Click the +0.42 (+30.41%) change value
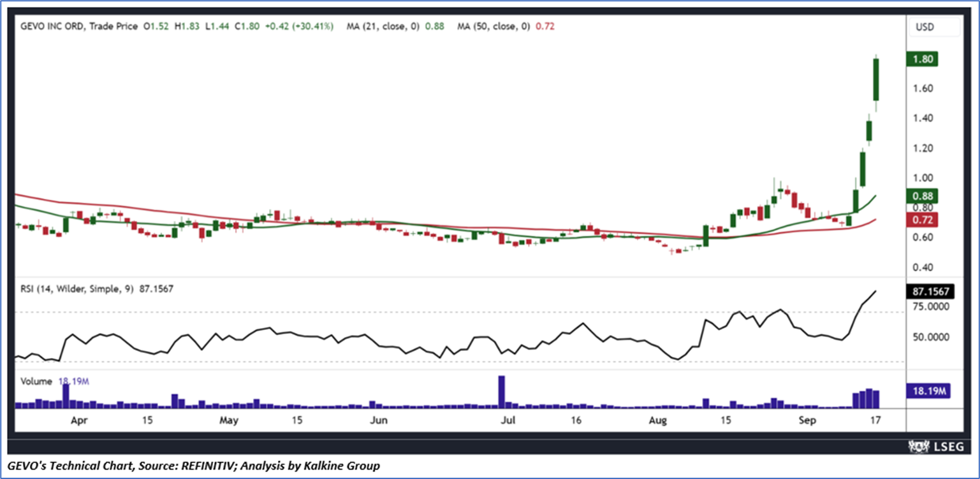The image size is (980, 479). (x=299, y=26)
